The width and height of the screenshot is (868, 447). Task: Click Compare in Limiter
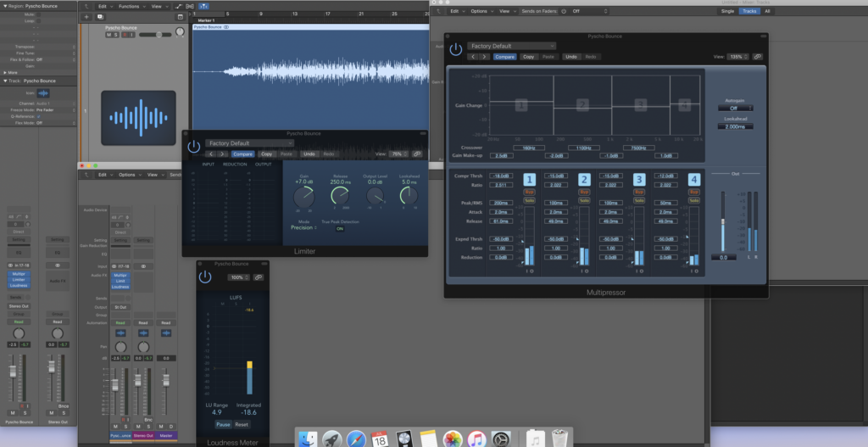[x=242, y=154]
